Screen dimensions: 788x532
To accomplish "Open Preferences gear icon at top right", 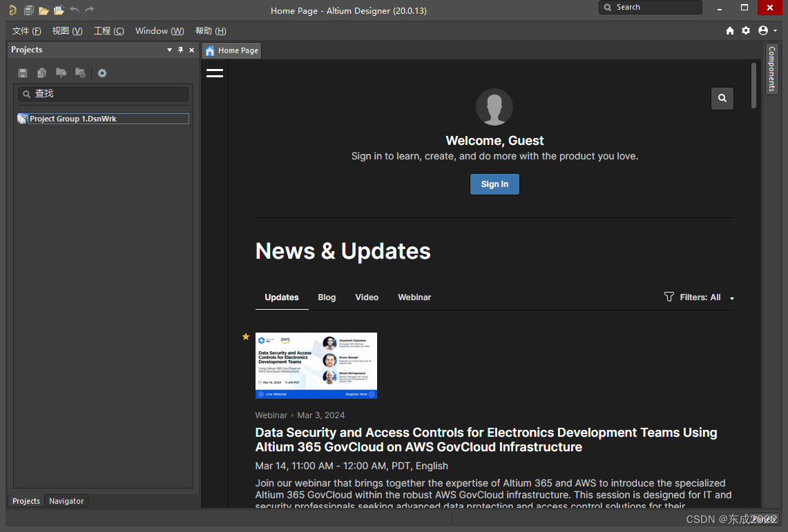I will coord(746,30).
